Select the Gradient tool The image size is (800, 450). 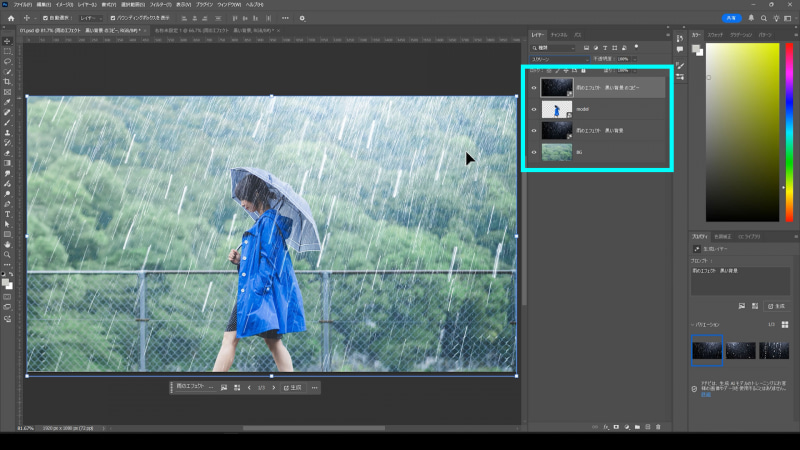[7, 163]
